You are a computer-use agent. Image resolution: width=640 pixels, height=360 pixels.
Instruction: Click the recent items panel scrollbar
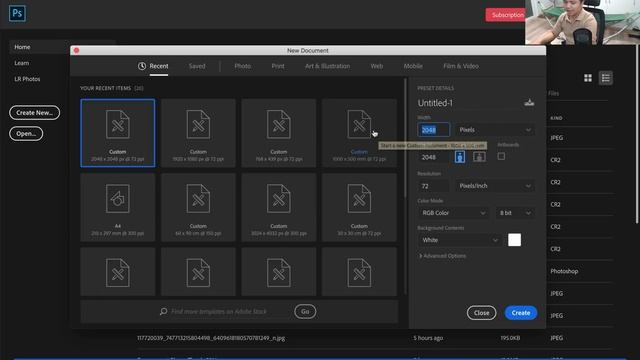[405, 139]
